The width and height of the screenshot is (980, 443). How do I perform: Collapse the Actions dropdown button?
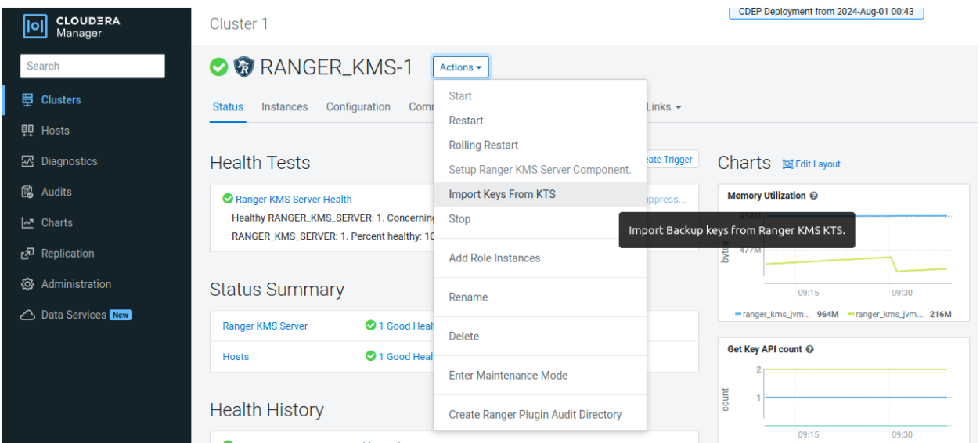pos(460,67)
